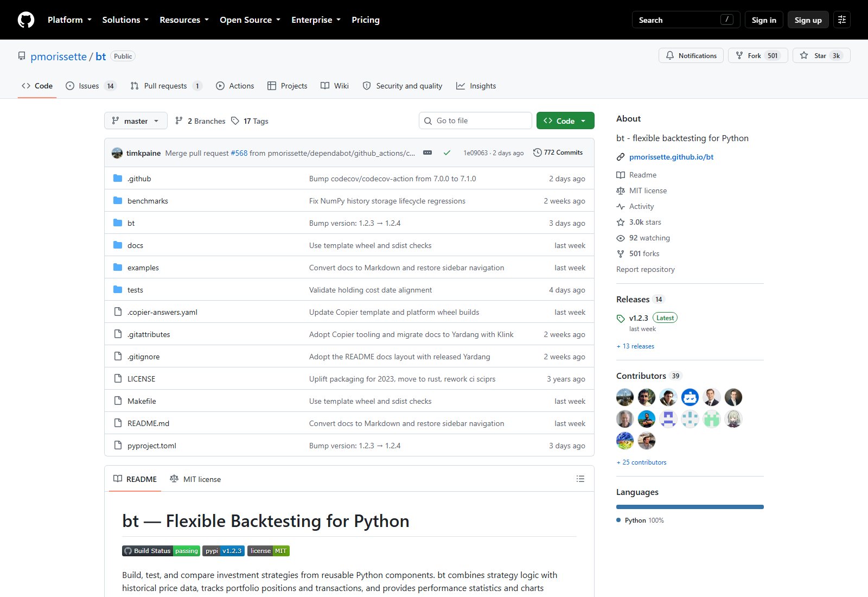Open the .gitattributes file name
868x597 pixels.
[x=149, y=334]
